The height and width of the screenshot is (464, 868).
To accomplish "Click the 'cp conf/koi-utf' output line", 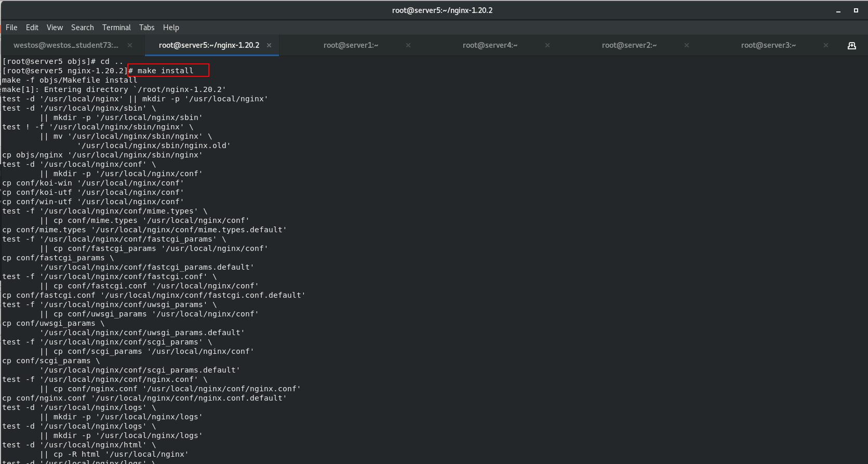I will coord(93,192).
